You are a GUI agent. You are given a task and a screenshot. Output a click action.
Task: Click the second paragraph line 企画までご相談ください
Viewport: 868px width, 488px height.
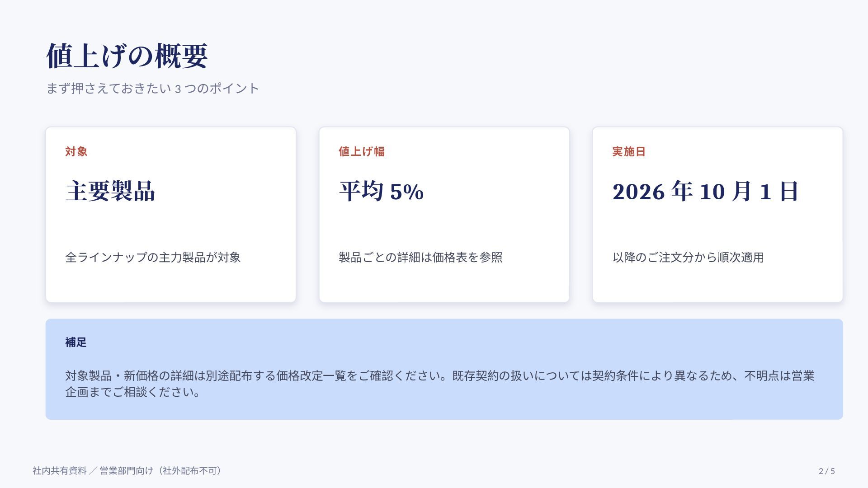(133, 392)
